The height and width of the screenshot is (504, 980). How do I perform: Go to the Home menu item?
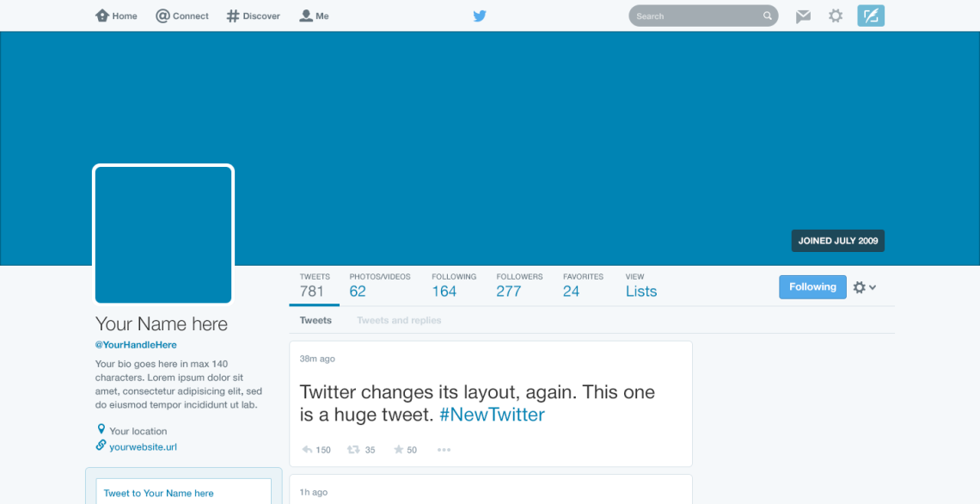116,16
